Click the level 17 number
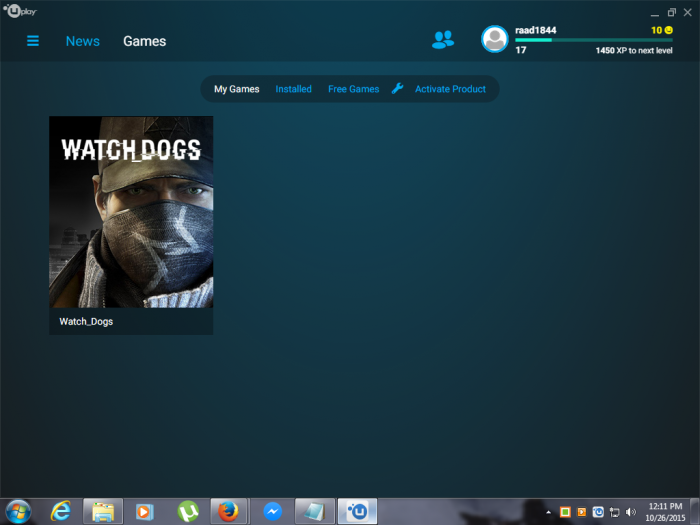This screenshot has width=700, height=525. coord(521,50)
